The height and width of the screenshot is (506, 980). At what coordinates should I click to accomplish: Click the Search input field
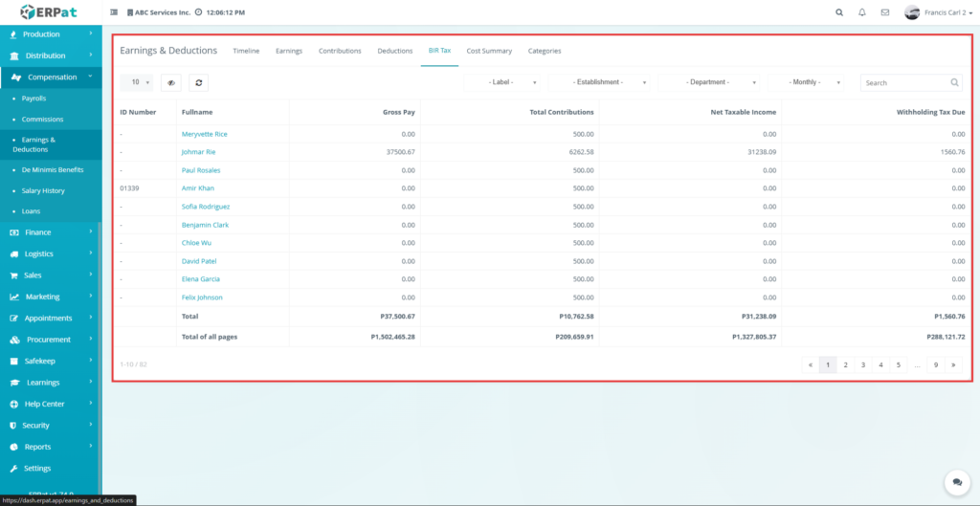click(x=904, y=83)
